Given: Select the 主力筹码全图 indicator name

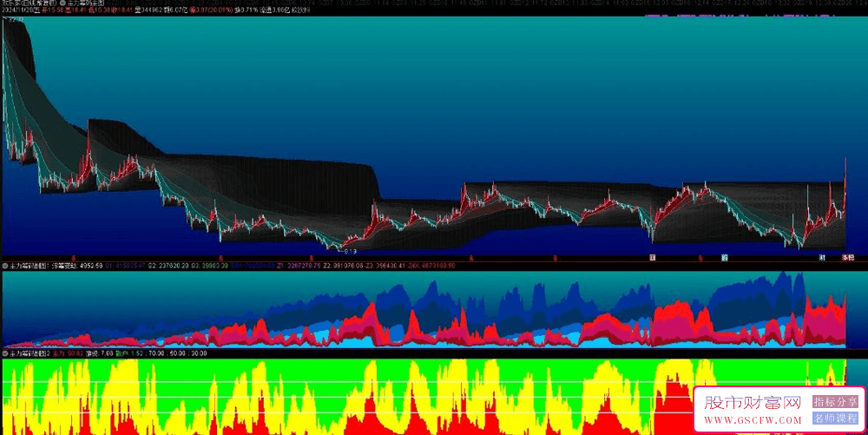Looking at the screenshot, I should pyautogui.click(x=87, y=4).
